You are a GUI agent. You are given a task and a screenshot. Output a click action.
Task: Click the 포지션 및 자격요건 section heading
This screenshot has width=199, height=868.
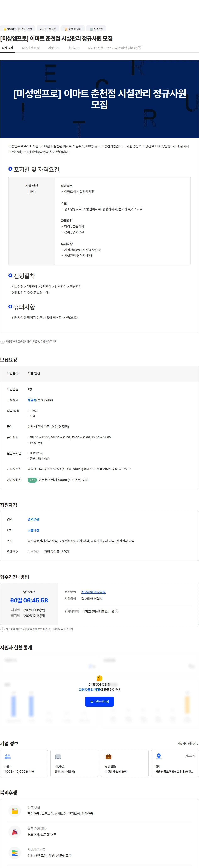(36, 170)
